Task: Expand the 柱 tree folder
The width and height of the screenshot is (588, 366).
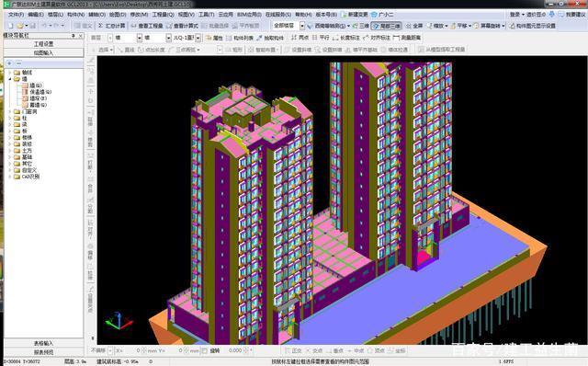Action: pos(10,118)
